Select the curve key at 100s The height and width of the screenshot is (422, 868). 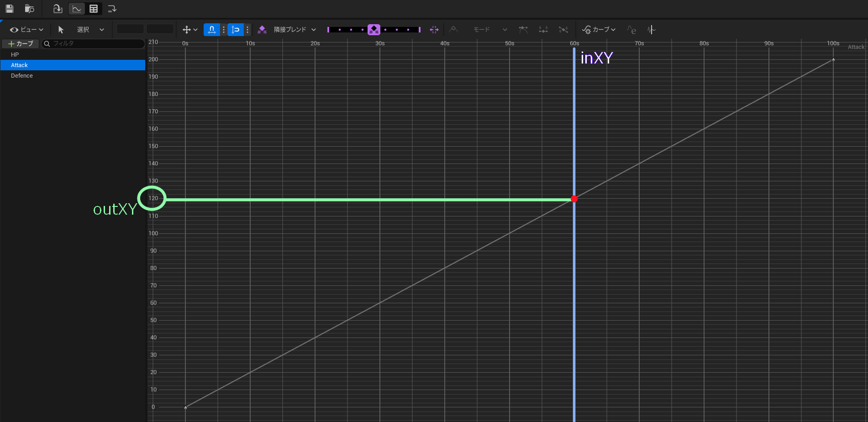pos(833,59)
